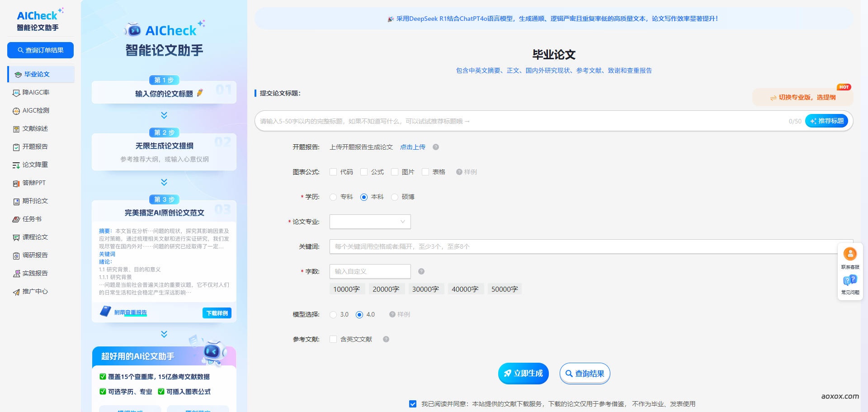This screenshot has width=868, height=412.
Task: Click the 降AIGC率 sidebar icon
Action: pyautogui.click(x=16, y=93)
